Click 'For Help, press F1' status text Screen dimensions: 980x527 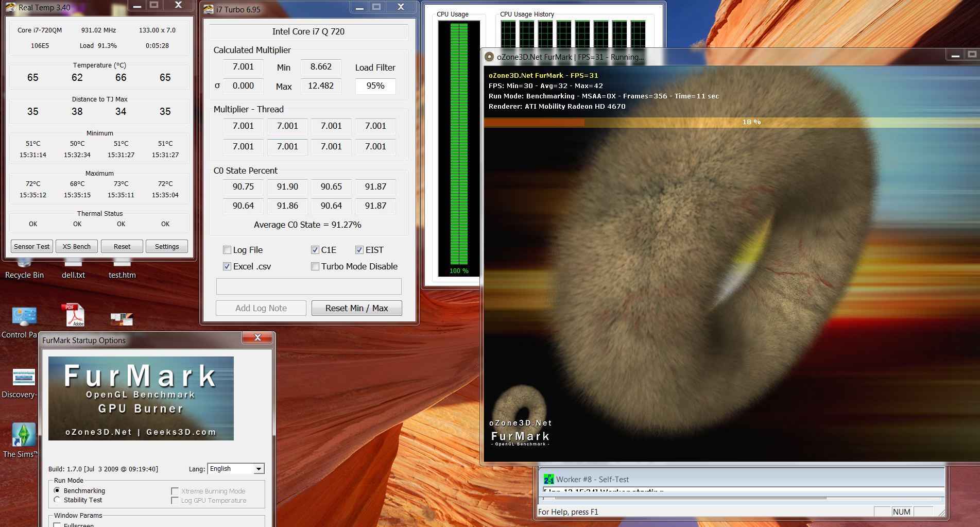(568, 512)
